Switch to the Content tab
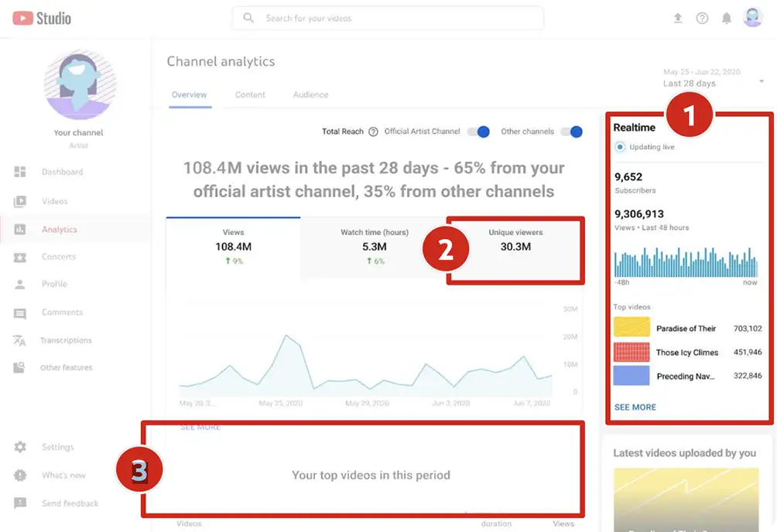Screen dimensions: 777x532 coord(250,94)
